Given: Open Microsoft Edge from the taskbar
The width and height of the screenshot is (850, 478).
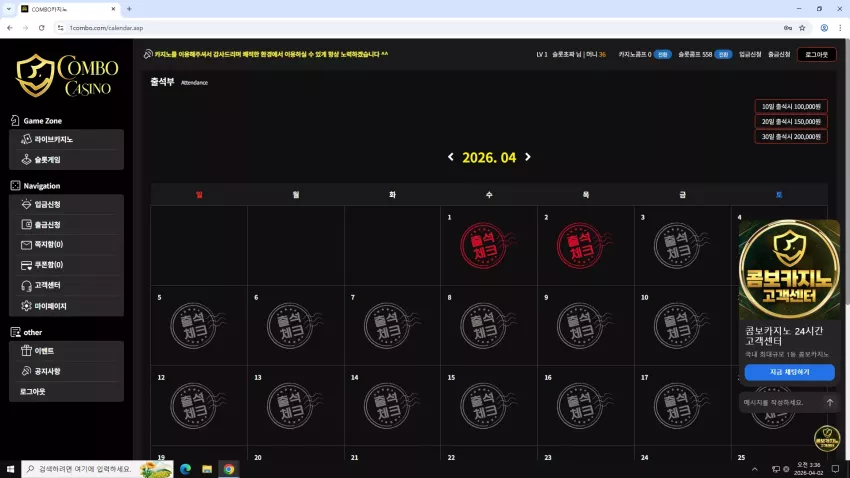Looking at the screenshot, I should pos(185,469).
